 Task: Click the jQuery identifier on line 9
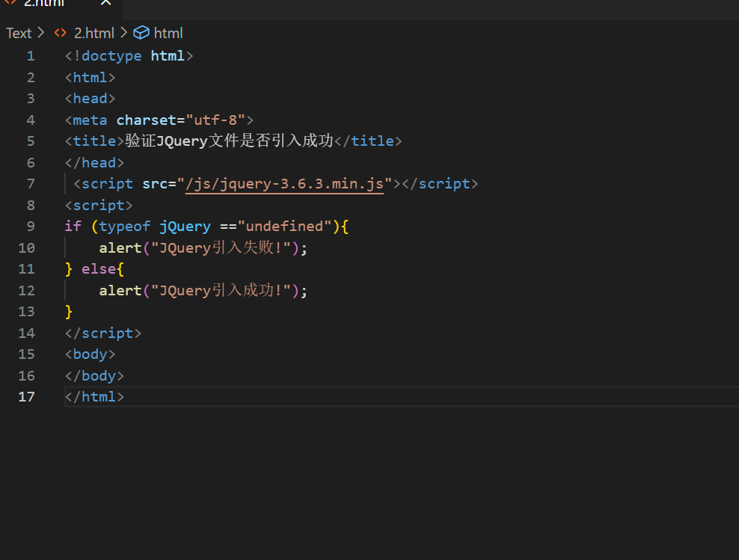coord(185,226)
